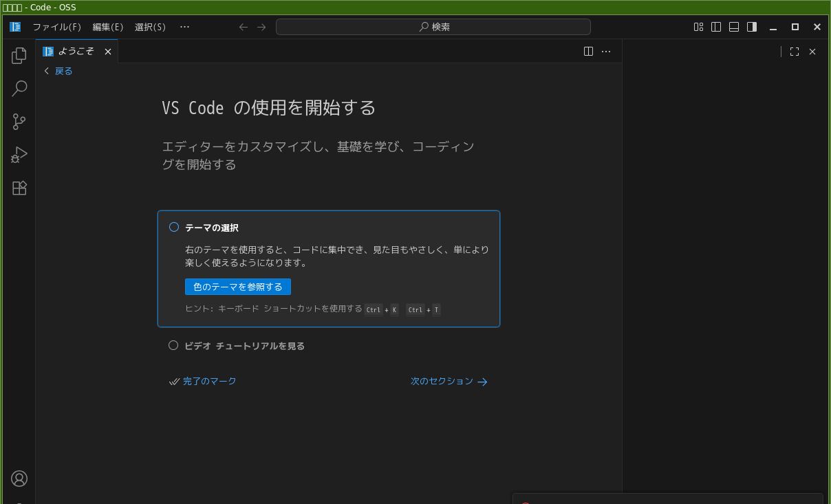
Task: Click the VS Code の使用を開始する heading
Action: pyautogui.click(x=269, y=108)
